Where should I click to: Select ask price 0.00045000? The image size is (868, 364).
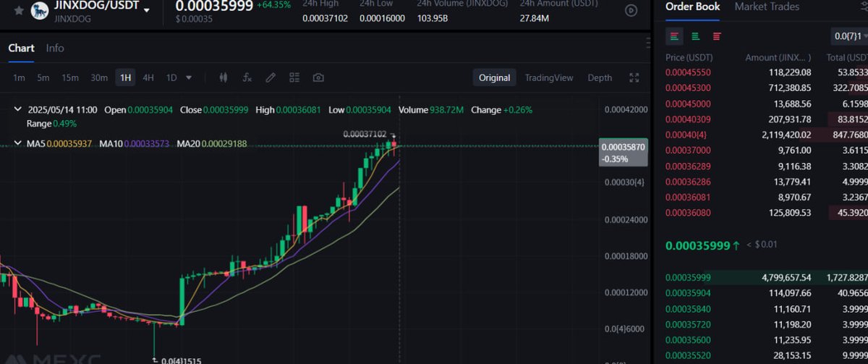point(688,103)
